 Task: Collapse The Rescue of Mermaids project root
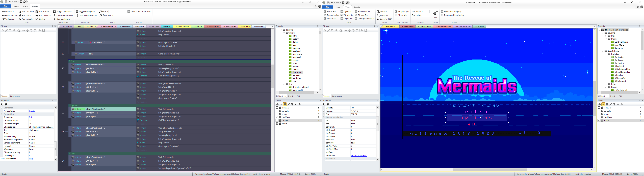(600, 30)
